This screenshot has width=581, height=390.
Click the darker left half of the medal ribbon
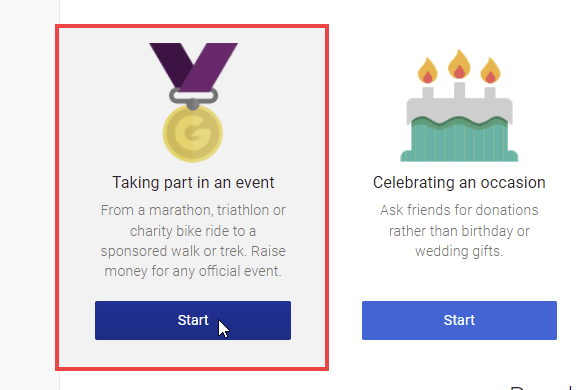169,65
